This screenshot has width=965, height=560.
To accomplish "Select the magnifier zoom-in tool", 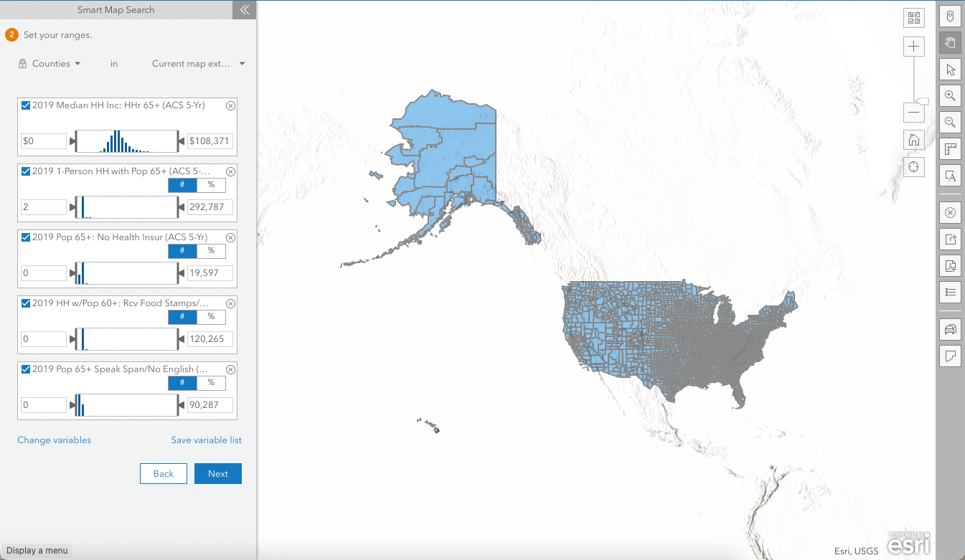I will click(x=950, y=96).
